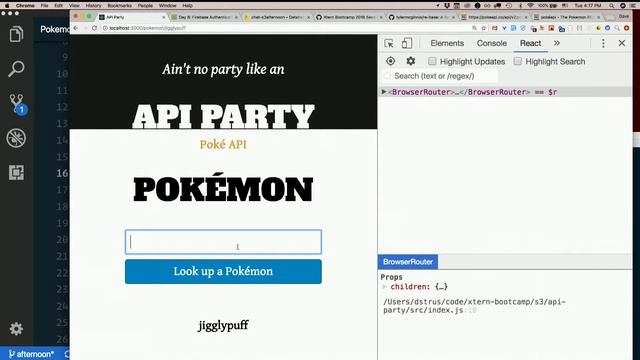640x360 pixels.
Task: Open the DevTools three-dot customize menu
Action: [603, 43]
